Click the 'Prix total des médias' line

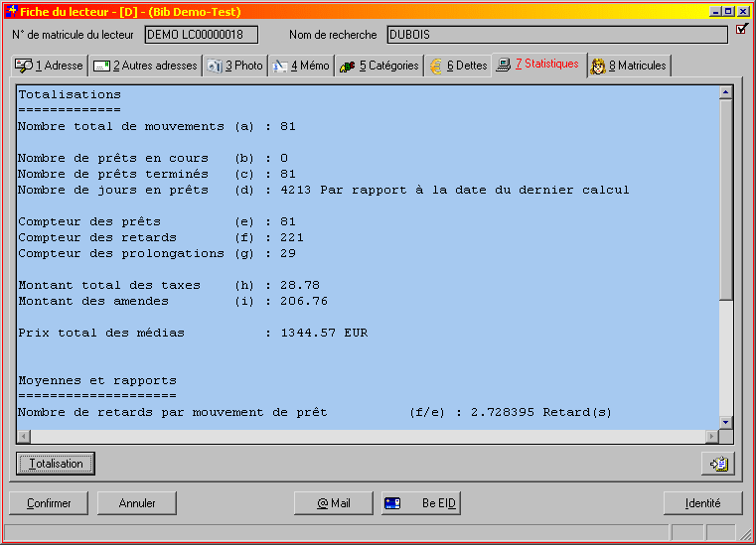(x=193, y=334)
